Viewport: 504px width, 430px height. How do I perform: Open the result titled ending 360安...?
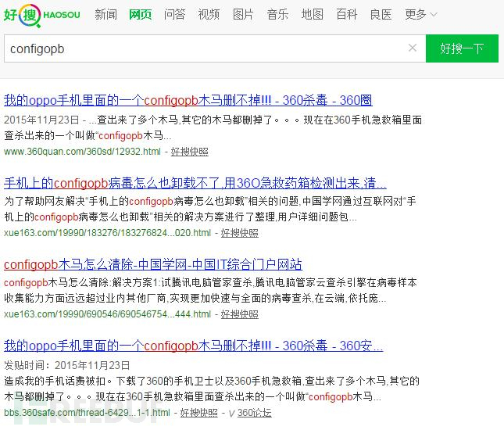coord(194,346)
